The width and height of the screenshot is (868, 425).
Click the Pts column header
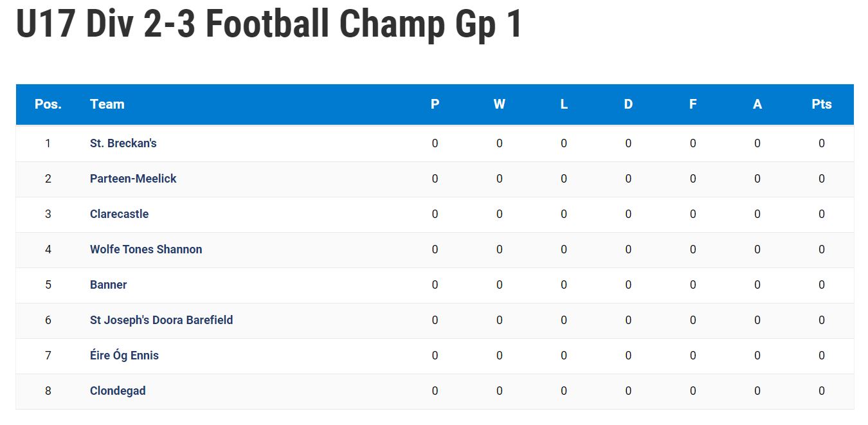[x=822, y=104]
